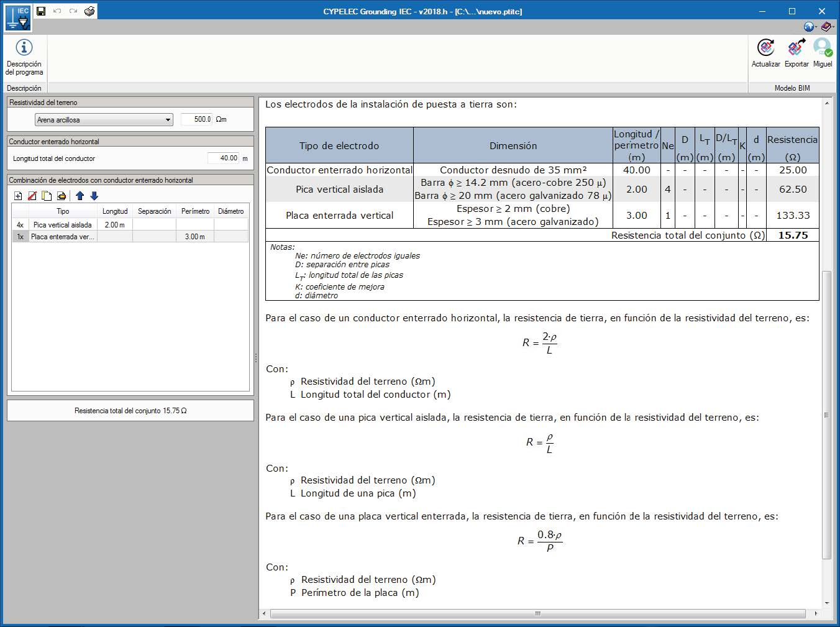Click the Diámetro column header
The width and height of the screenshot is (840, 627).
231,211
